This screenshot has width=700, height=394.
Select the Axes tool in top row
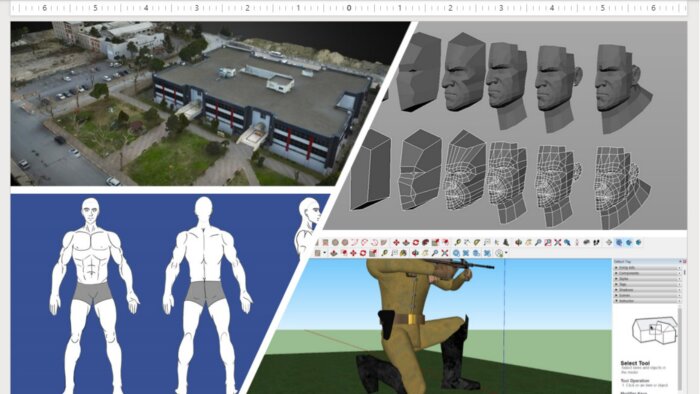[x=496, y=242]
